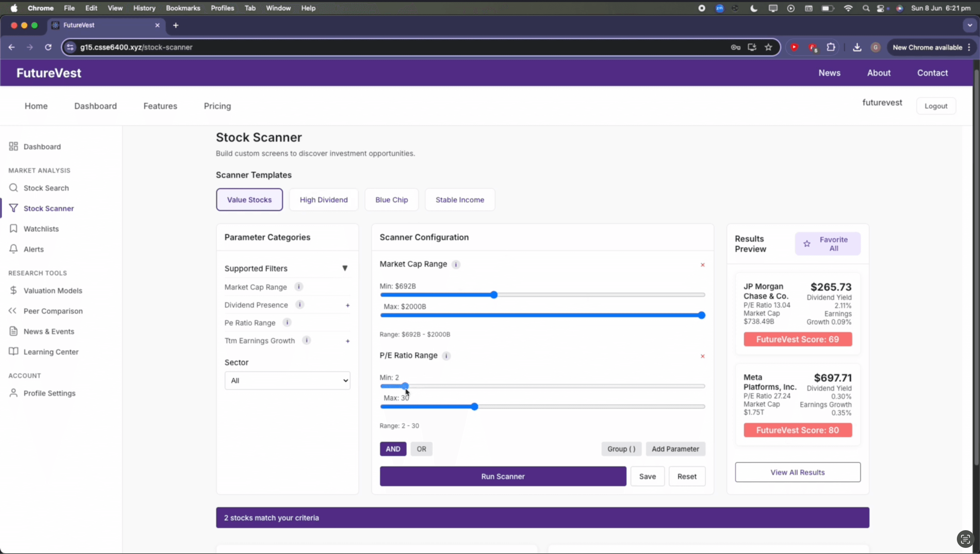Open the Dashboard sidebar item
Image resolution: width=980 pixels, height=554 pixels.
35,146
